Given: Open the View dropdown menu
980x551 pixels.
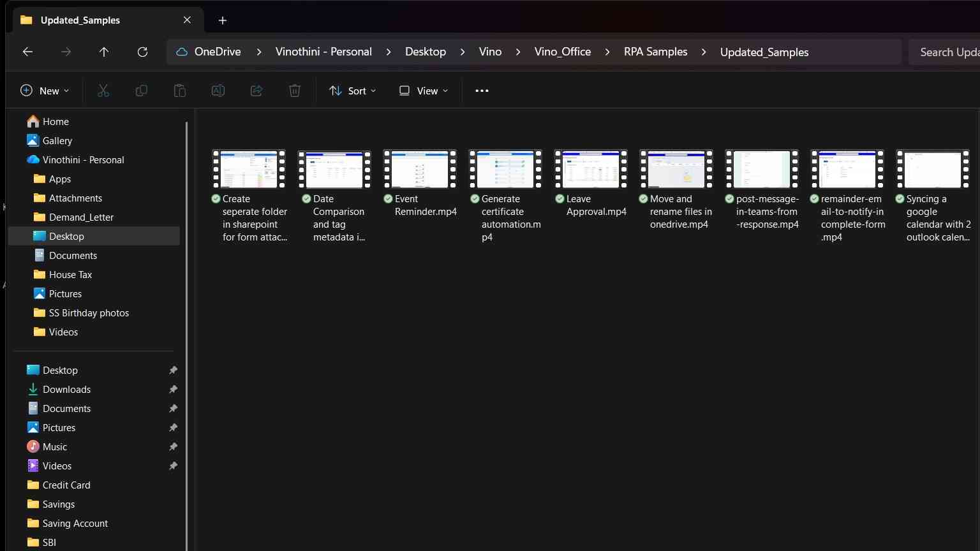Looking at the screenshot, I should click(424, 91).
